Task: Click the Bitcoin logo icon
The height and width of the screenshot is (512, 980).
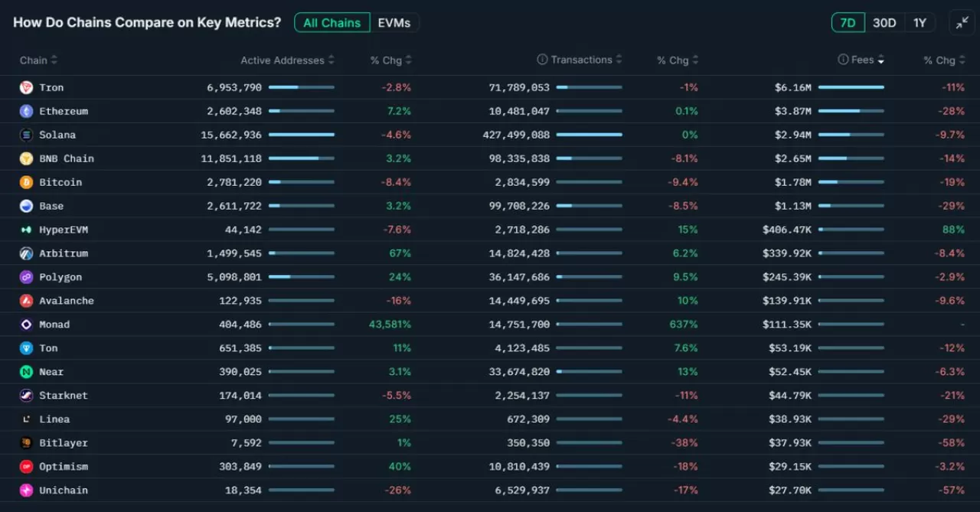Action: pyautogui.click(x=24, y=182)
